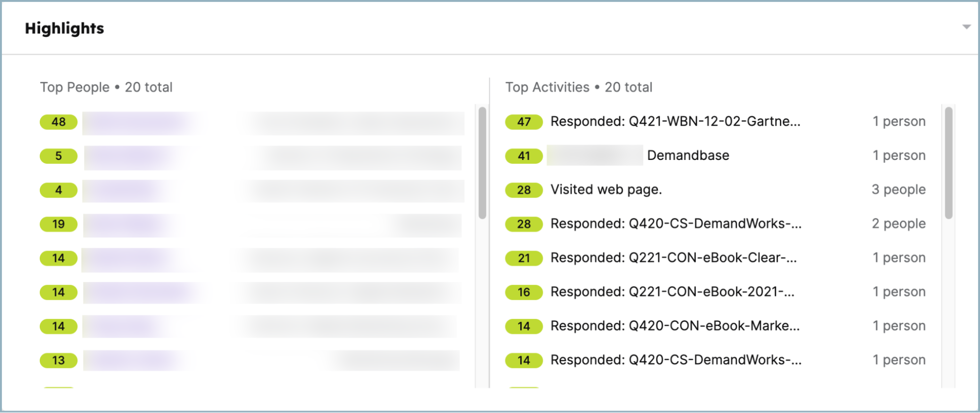Click the 21 score badge in Top Activities

[524, 258]
